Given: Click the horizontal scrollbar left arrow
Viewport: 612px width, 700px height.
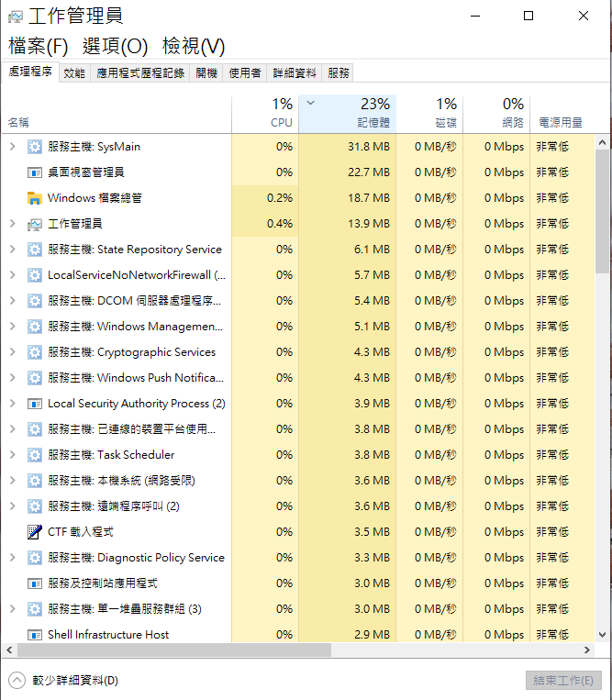Looking at the screenshot, I should pos(9,650).
